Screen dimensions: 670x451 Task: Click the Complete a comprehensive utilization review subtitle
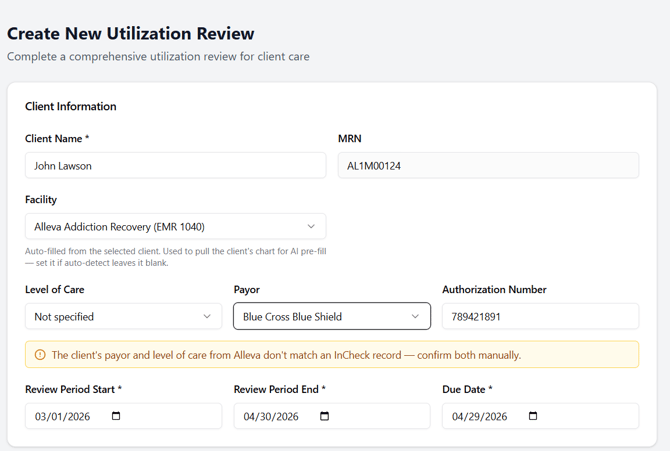158,56
